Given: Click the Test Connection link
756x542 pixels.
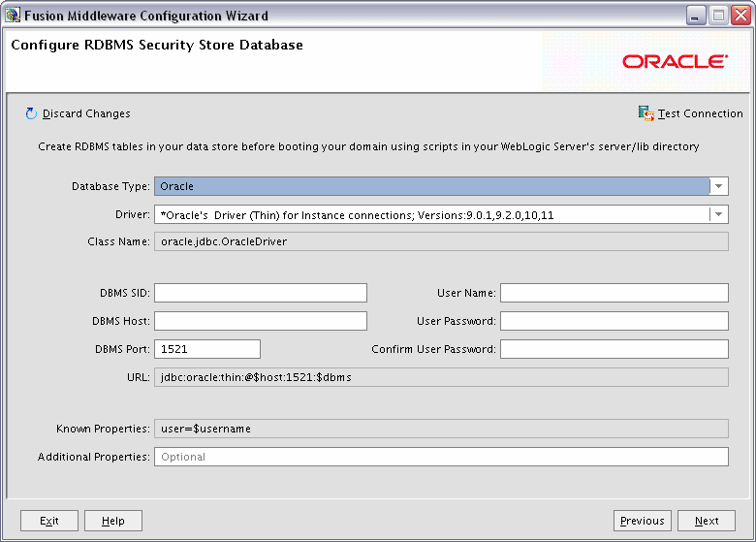Looking at the screenshot, I should 700,113.
